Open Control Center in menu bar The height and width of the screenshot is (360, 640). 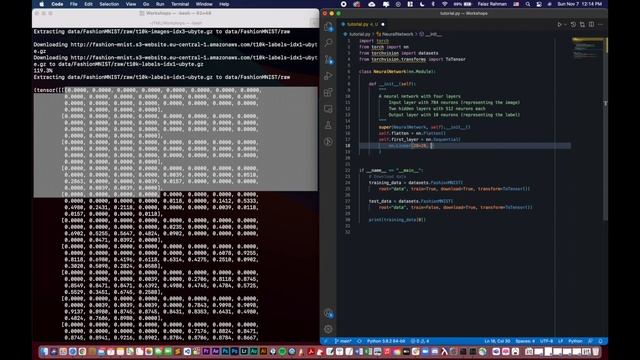[539, 4]
